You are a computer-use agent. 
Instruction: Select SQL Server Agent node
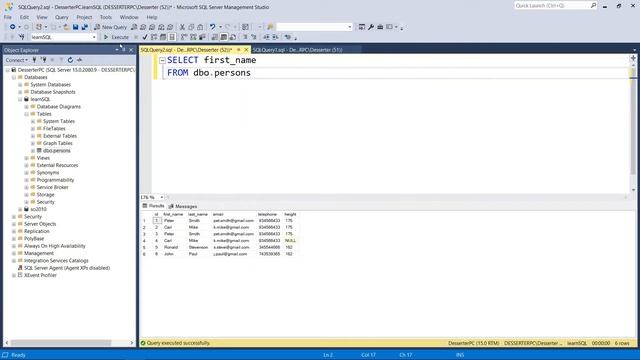67,268
